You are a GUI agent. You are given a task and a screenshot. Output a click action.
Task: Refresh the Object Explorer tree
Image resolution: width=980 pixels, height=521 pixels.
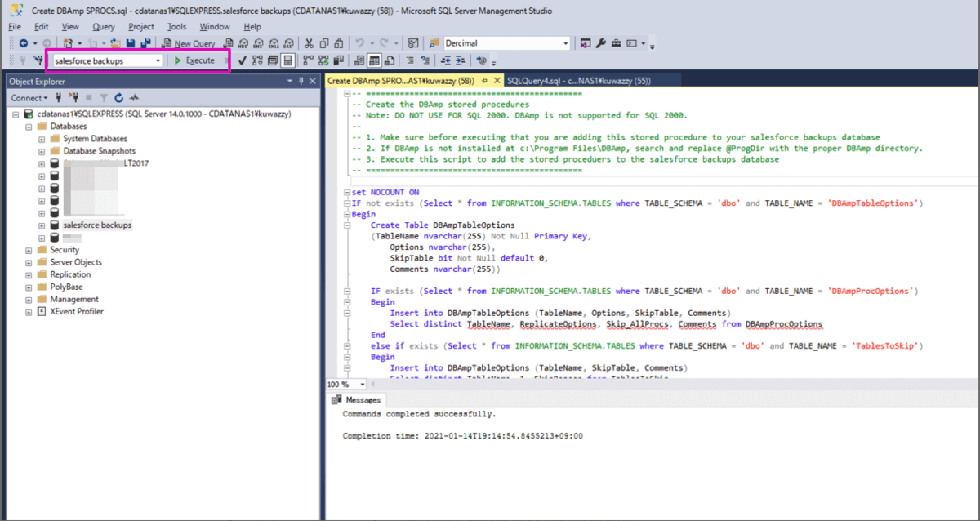[x=118, y=98]
